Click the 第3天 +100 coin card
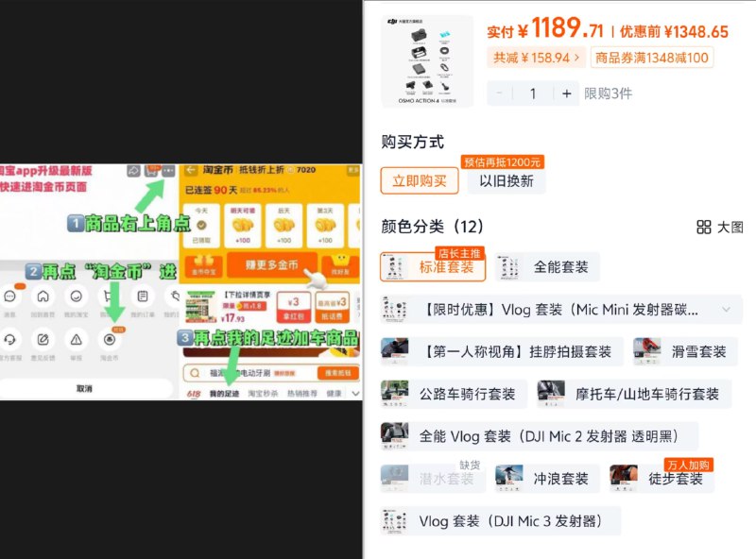 click(x=325, y=225)
